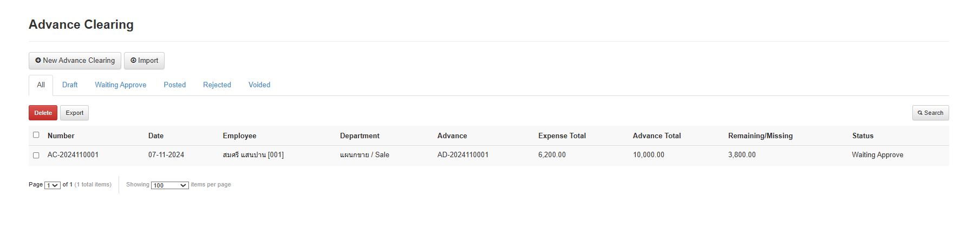Open the Waiting Approve tab
This screenshot has width=980, height=245.
tap(120, 85)
